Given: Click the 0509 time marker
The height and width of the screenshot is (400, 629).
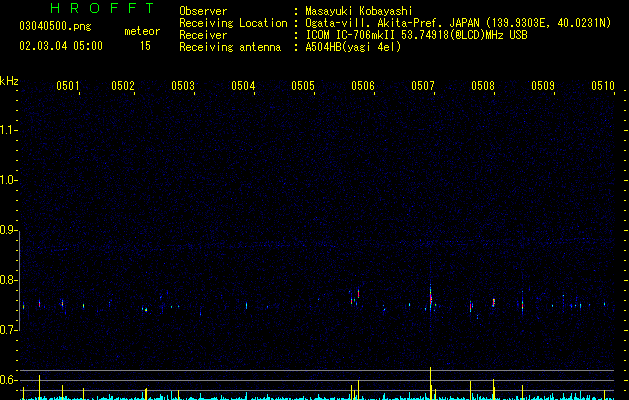Looking at the screenshot, I should [543, 86].
